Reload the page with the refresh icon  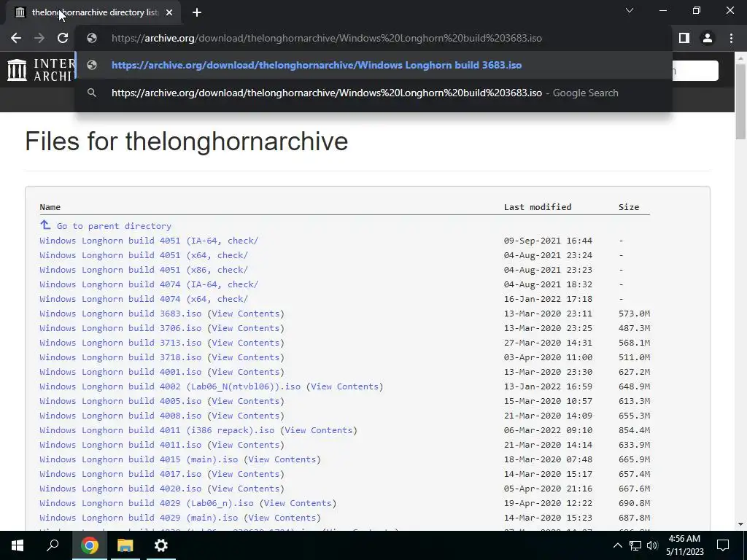pos(63,38)
